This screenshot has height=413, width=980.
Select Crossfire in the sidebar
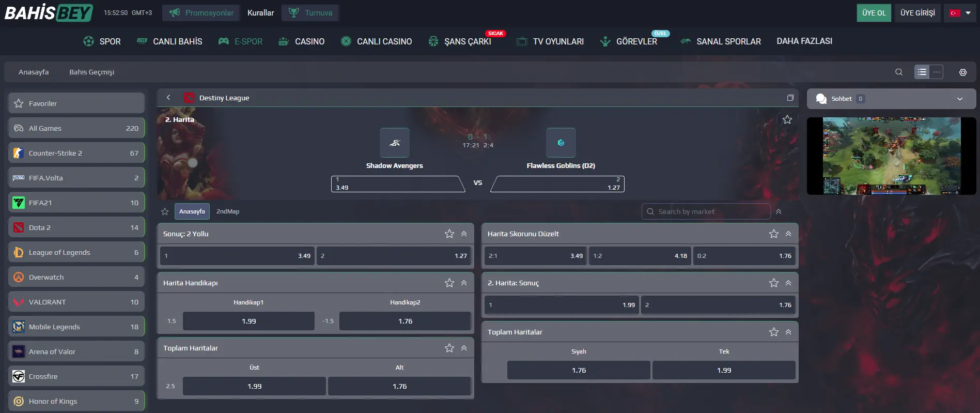(76, 376)
